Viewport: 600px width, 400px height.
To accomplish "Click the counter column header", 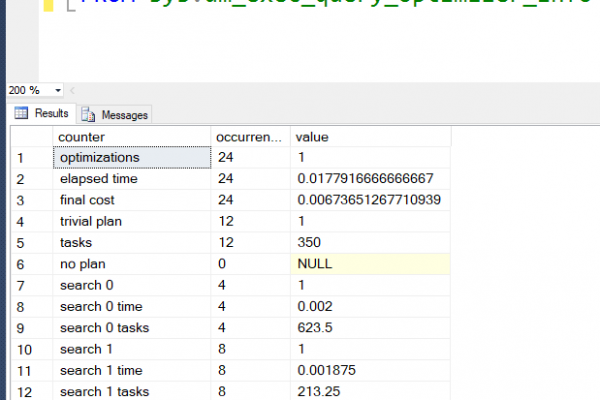I will (x=132, y=137).
